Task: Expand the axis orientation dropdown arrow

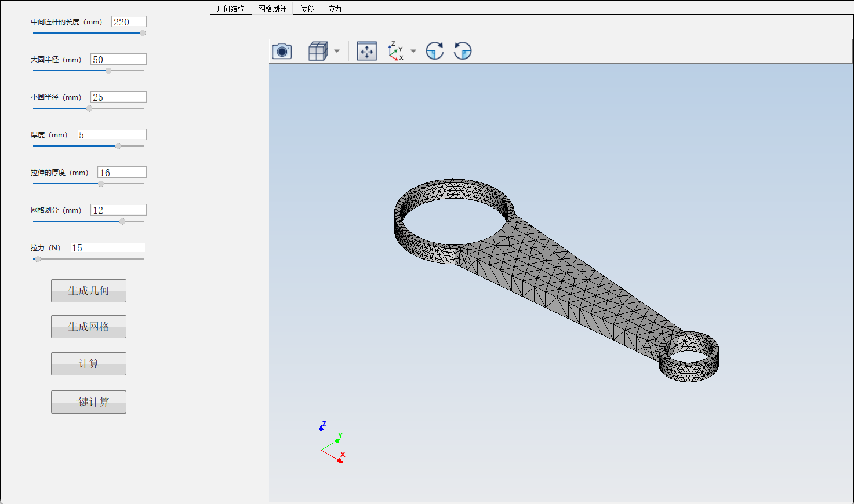Action: click(x=413, y=51)
